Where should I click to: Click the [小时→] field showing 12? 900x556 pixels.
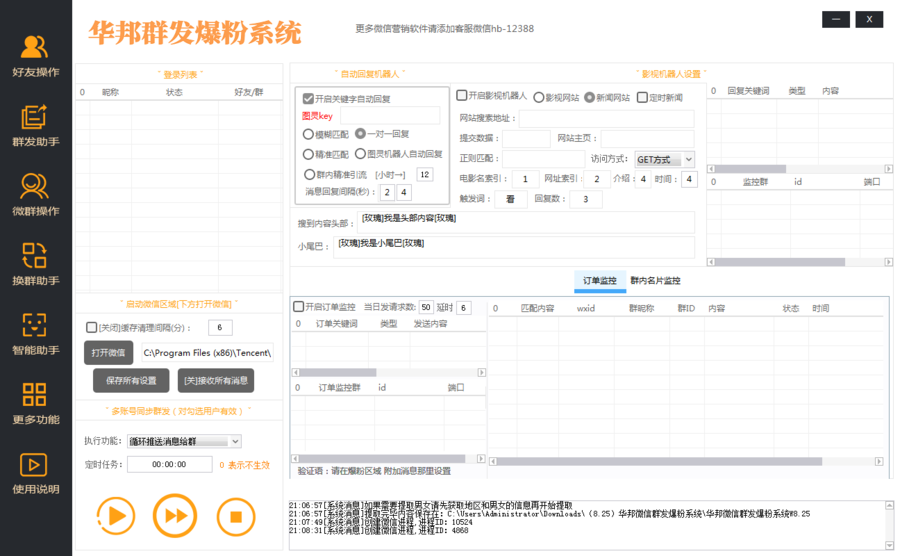tap(424, 174)
